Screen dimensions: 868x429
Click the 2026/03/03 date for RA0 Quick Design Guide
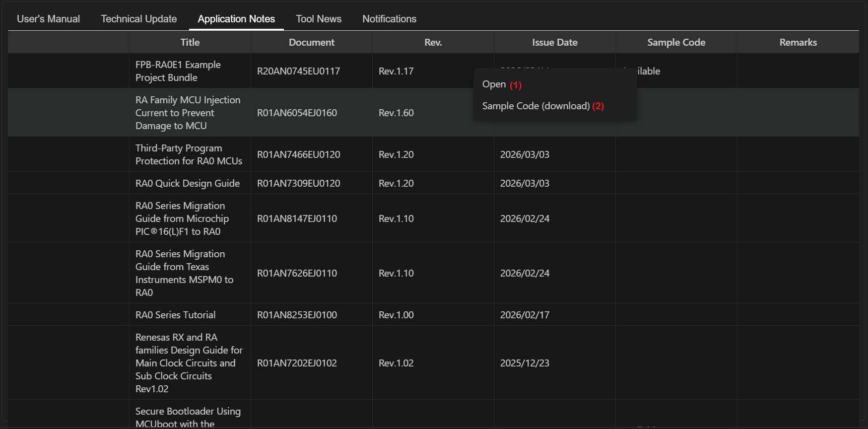525,183
